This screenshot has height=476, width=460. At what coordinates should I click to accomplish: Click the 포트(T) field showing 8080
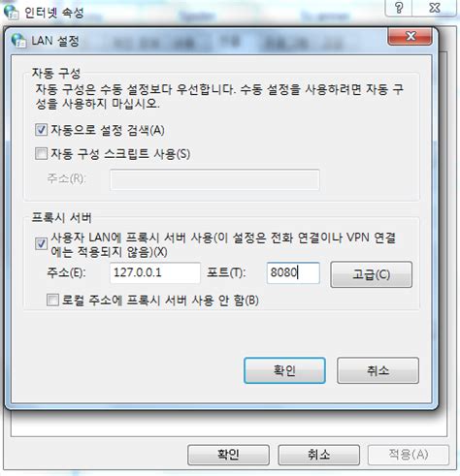[x=293, y=272]
